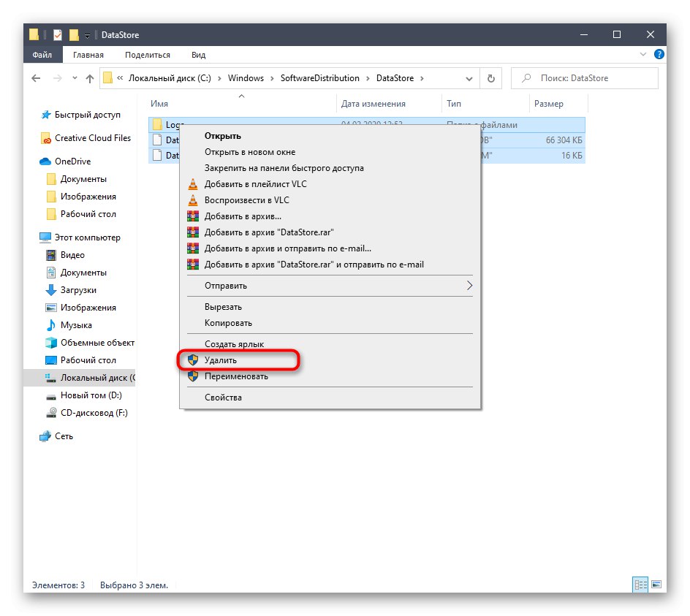Choose Добавить в архив "DataStore.rar"
The height and width of the screenshot is (616, 690).
[330, 232]
